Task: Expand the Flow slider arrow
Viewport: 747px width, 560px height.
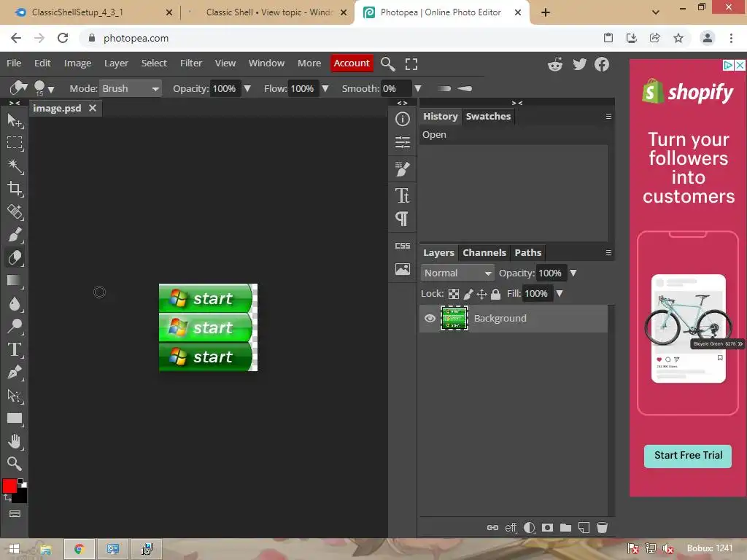Action: [x=325, y=88]
